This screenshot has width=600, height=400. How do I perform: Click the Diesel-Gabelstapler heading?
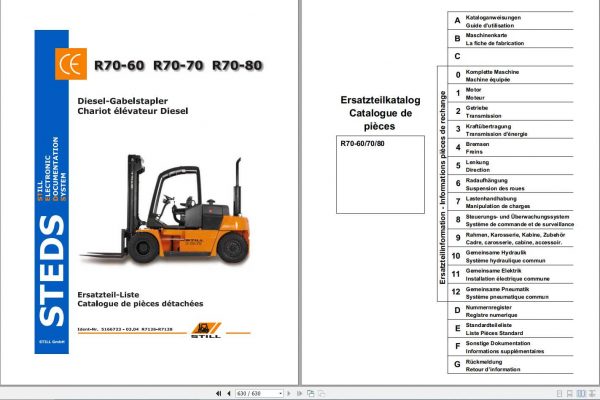(122, 101)
